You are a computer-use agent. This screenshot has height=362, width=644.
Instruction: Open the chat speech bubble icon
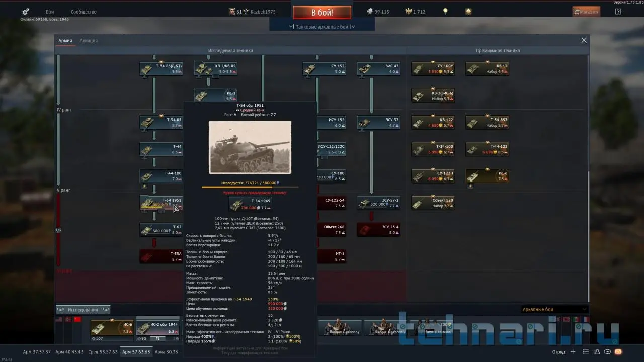click(607, 351)
